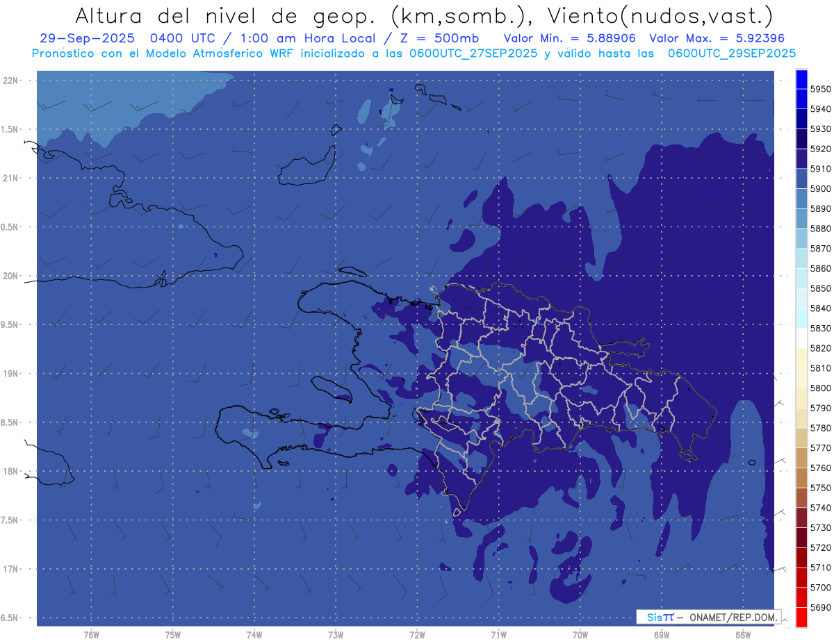Click the '5800' colorbar value
Image resolution: width=834 pixels, height=644 pixels.
820,388
